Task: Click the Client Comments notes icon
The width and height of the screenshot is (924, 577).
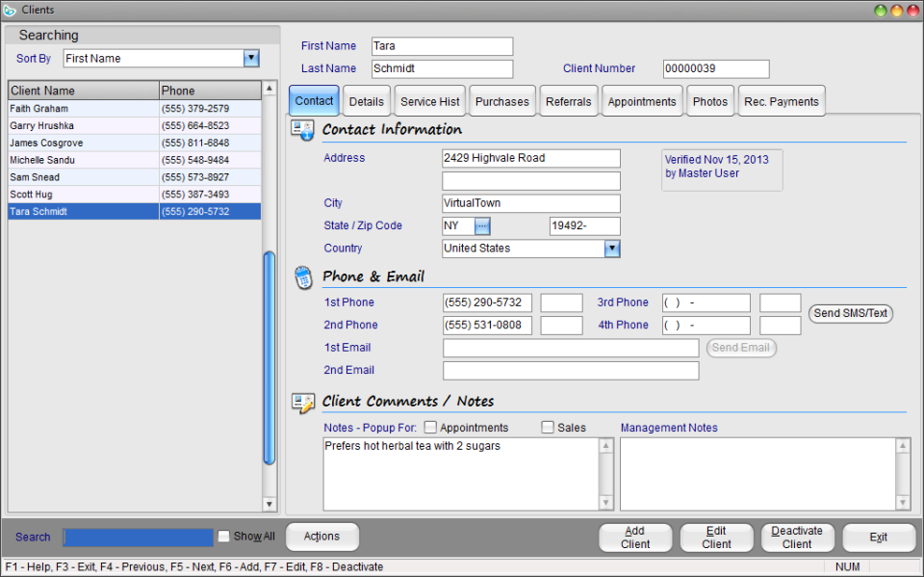Action: pos(303,403)
